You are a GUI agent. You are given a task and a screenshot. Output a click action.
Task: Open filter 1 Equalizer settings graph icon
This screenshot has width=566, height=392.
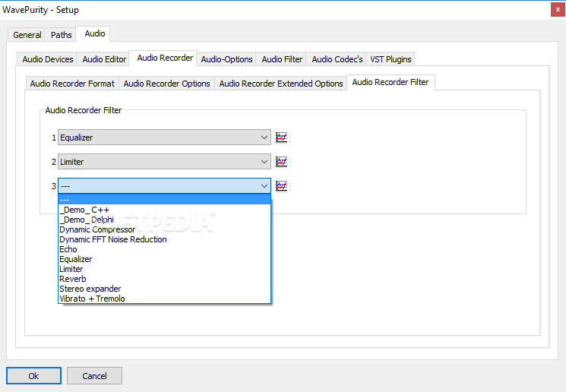coord(281,138)
